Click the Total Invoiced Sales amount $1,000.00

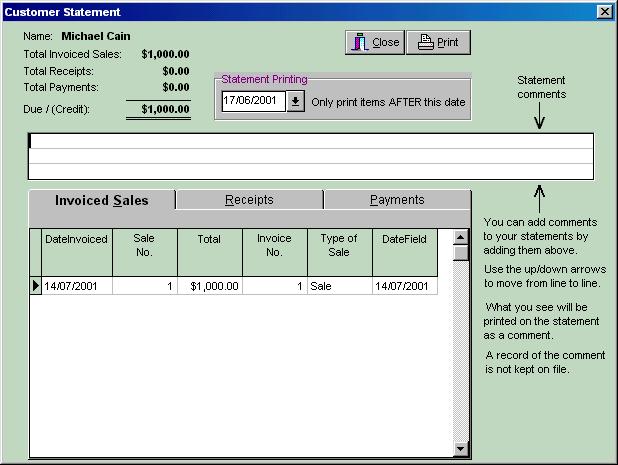166,54
